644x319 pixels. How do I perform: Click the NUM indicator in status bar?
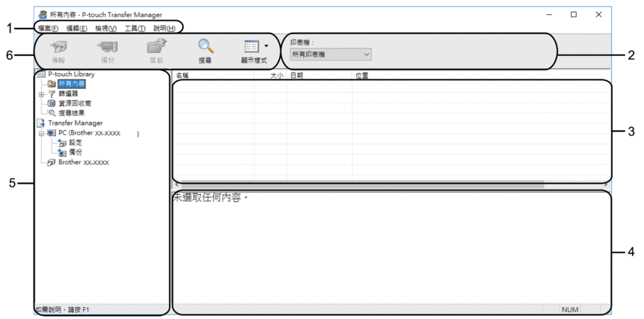point(570,309)
